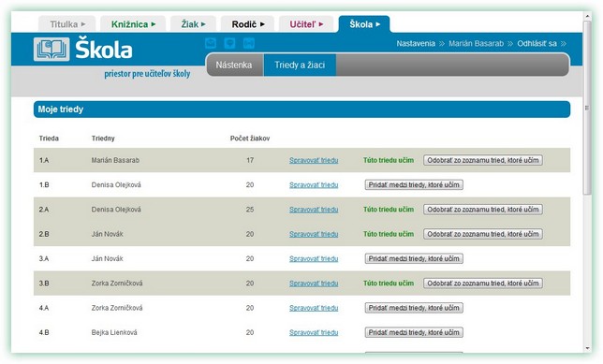Open Nastavenia link in header

(x=416, y=43)
